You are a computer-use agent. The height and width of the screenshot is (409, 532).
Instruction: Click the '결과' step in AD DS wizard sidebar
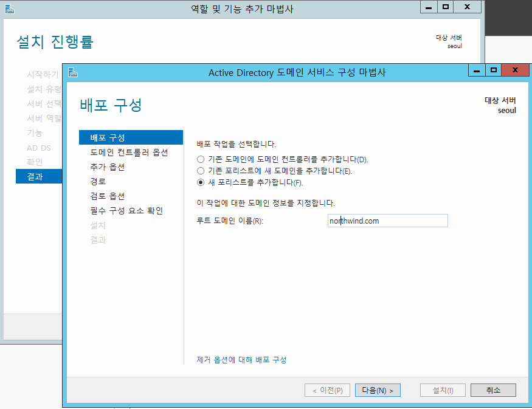98,240
